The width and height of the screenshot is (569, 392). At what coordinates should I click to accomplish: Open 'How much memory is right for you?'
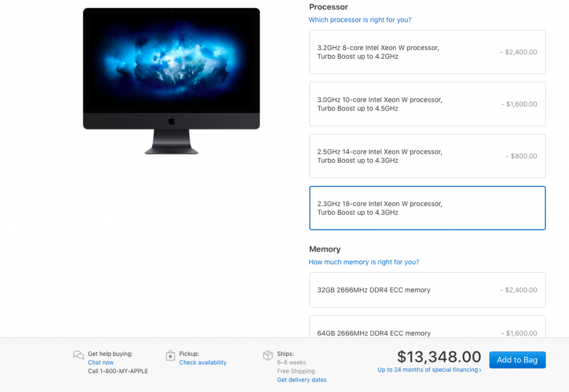(x=363, y=262)
